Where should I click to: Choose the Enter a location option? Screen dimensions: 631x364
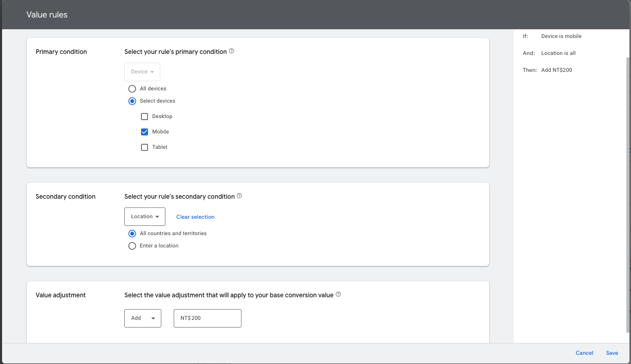pyautogui.click(x=132, y=246)
